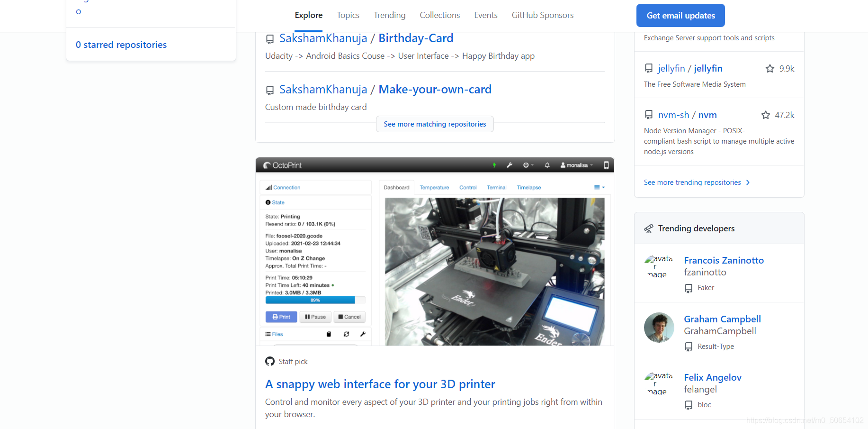Screen dimensions: 868x429
Task: Go to the Trending tab
Action: (389, 15)
